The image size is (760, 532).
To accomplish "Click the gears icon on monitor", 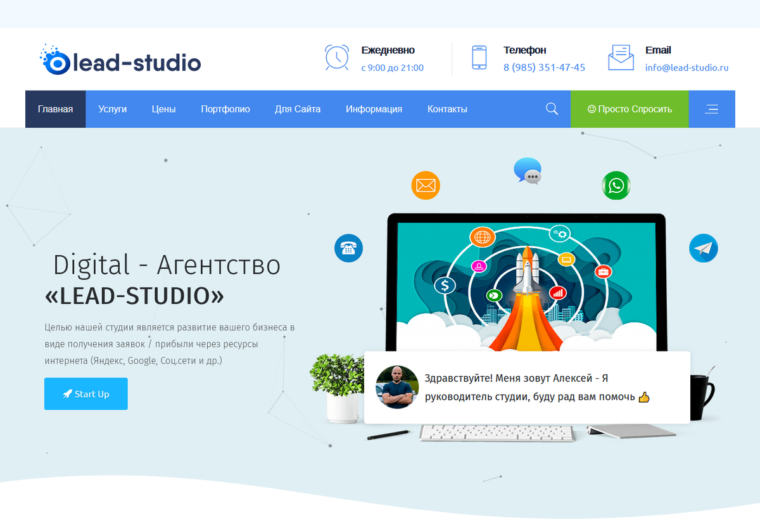I will click(560, 234).
